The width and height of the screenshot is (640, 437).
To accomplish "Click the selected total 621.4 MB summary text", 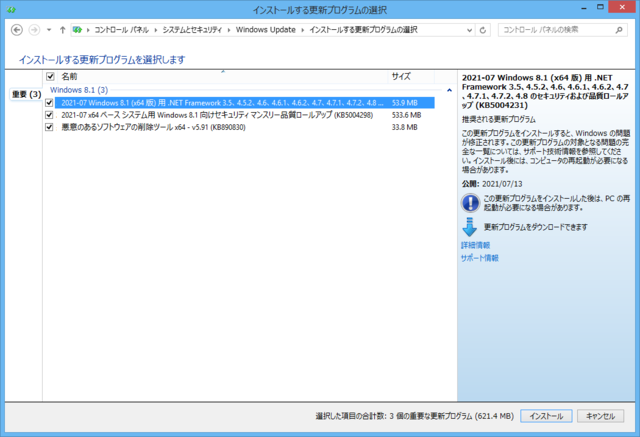I will tap(414, 416).
